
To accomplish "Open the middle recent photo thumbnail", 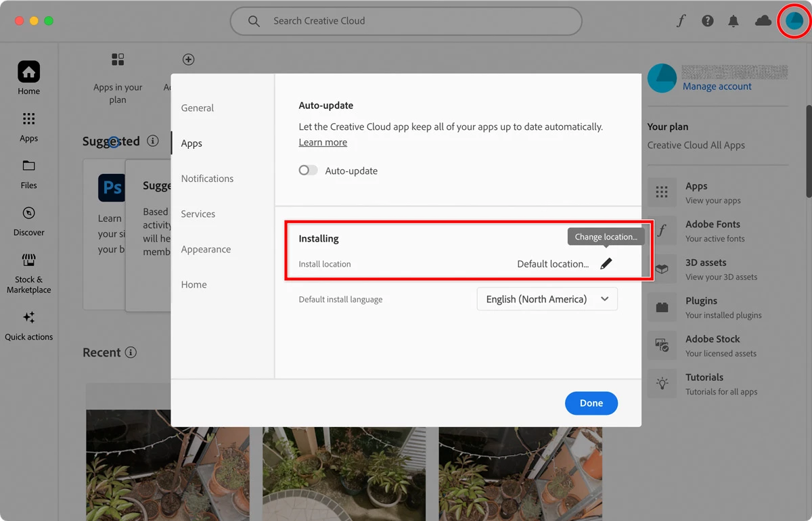I will [x=344, y=474].
